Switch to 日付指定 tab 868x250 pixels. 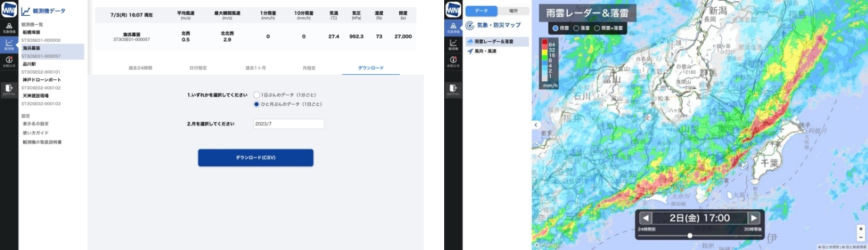tap(198, 67)
